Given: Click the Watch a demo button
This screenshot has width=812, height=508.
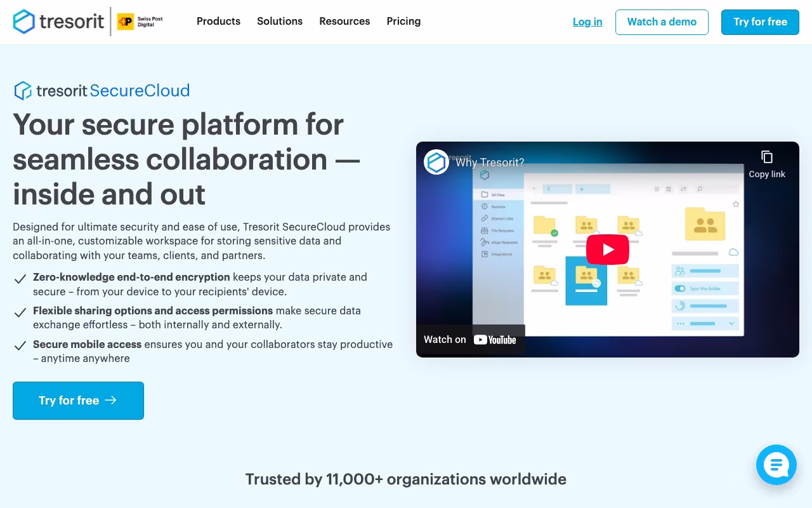Looking at the screenshot, I should coord(662,22).
